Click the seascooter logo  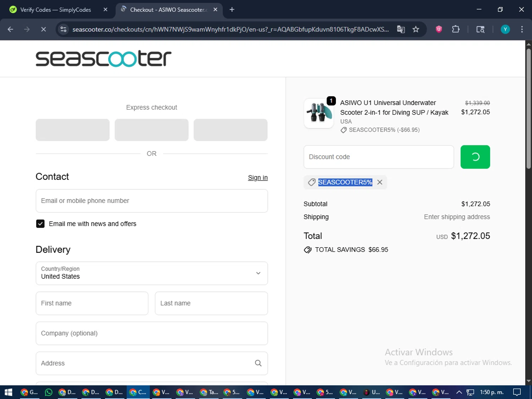104,59
